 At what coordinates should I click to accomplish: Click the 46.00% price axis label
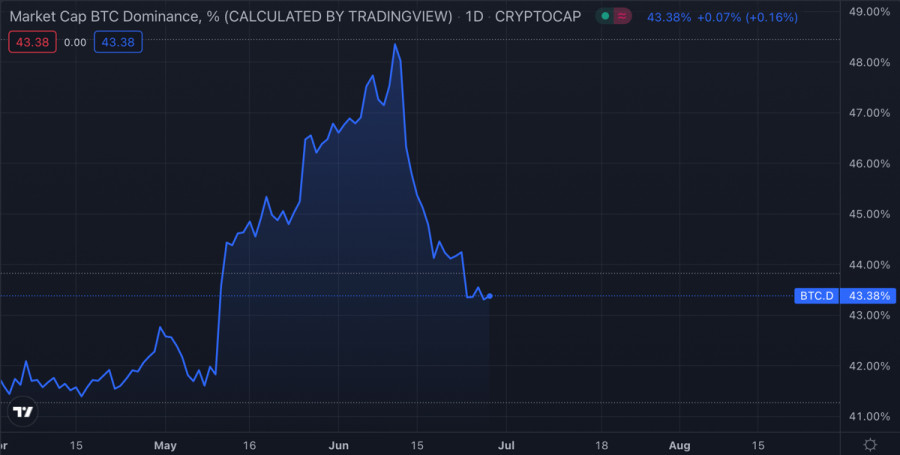click(869, 164)
